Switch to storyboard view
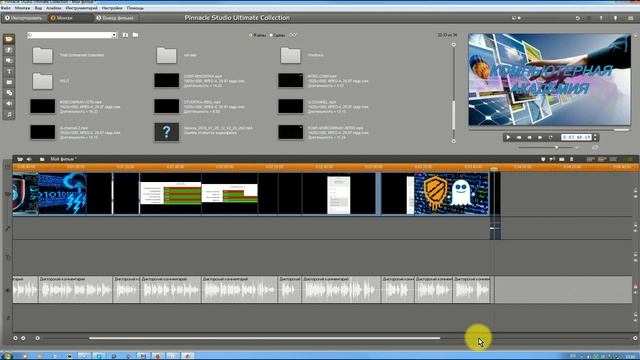The width and height of the screenshot is (640, 360). (591, 159)
